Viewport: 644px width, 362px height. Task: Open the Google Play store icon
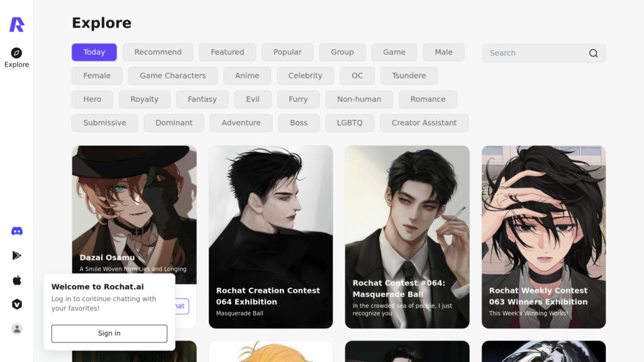tap(17, 256)
